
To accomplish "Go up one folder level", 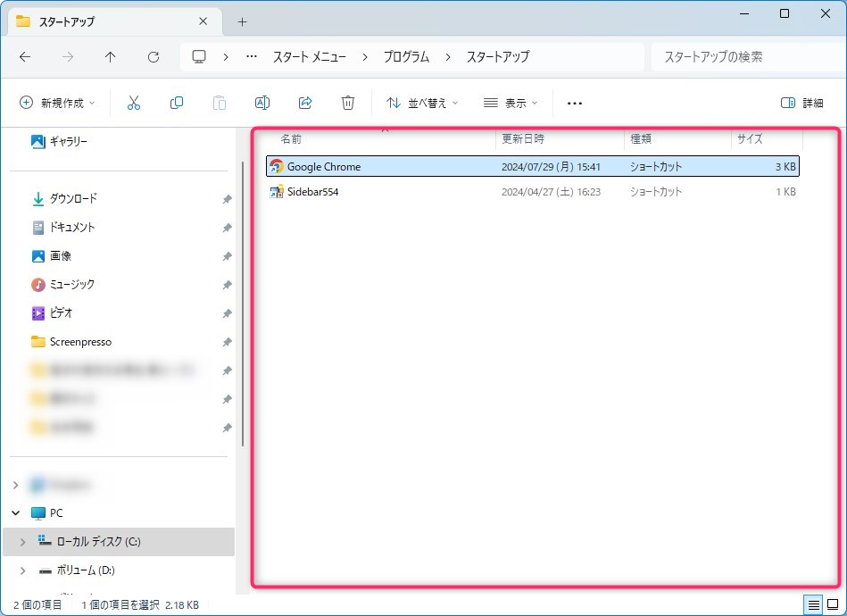I will pos(111,57).
